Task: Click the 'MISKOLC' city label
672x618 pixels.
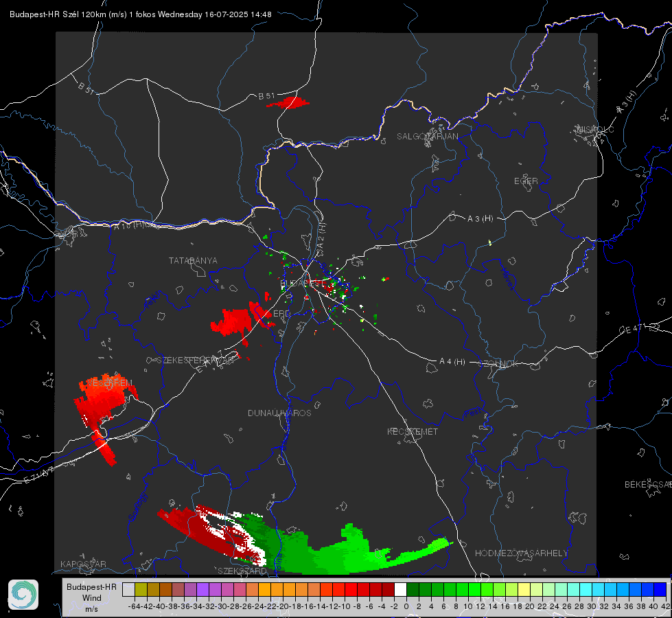Action: click(x=595, y=129)
